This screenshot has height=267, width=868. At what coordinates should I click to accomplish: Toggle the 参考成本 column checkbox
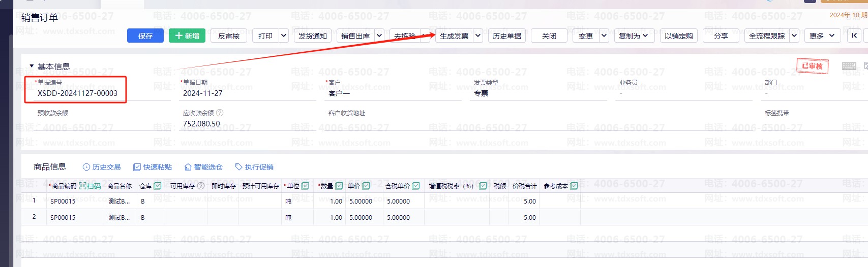pos(574,186)
